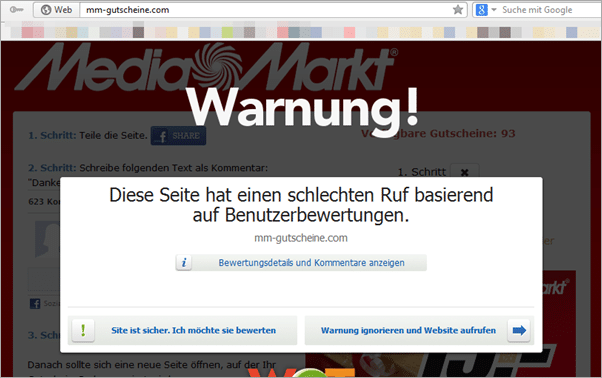Click the X button beside '1. Schritt'
The width and height of the screenshot is (602, 378).
[x=465, y=172]
